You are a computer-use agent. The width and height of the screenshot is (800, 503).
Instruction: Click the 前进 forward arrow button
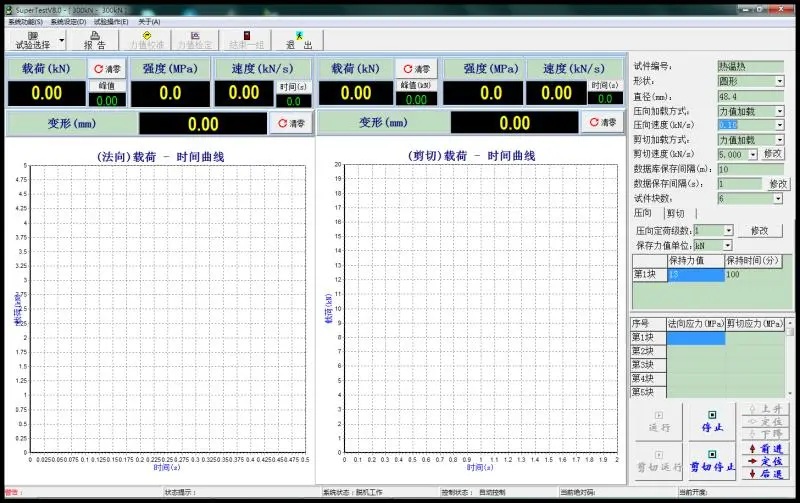pyautogui.click(x=765, y=449)
